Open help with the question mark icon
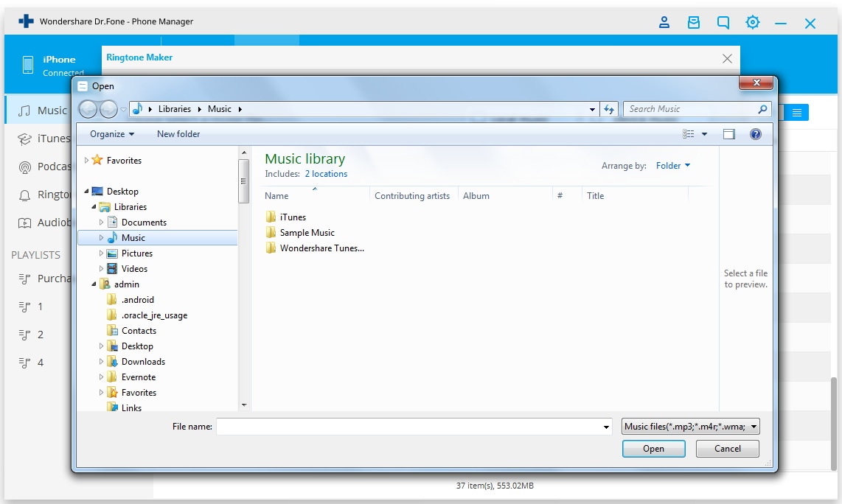The width and height of the screenshot is (842, 504). (756, 134)
